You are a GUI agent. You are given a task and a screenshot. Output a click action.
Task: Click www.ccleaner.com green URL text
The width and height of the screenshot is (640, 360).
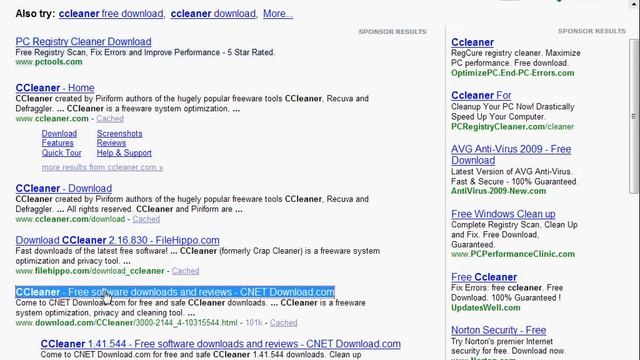click(52, 119)
